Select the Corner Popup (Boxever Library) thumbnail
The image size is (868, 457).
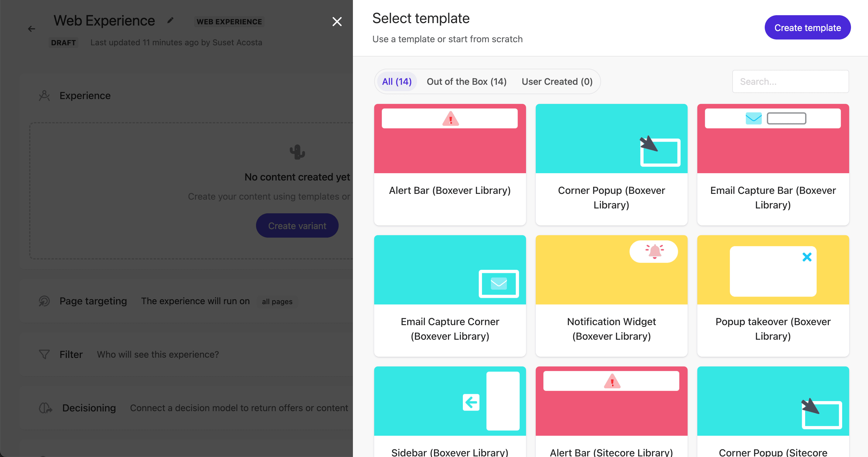tap(611, 139)
